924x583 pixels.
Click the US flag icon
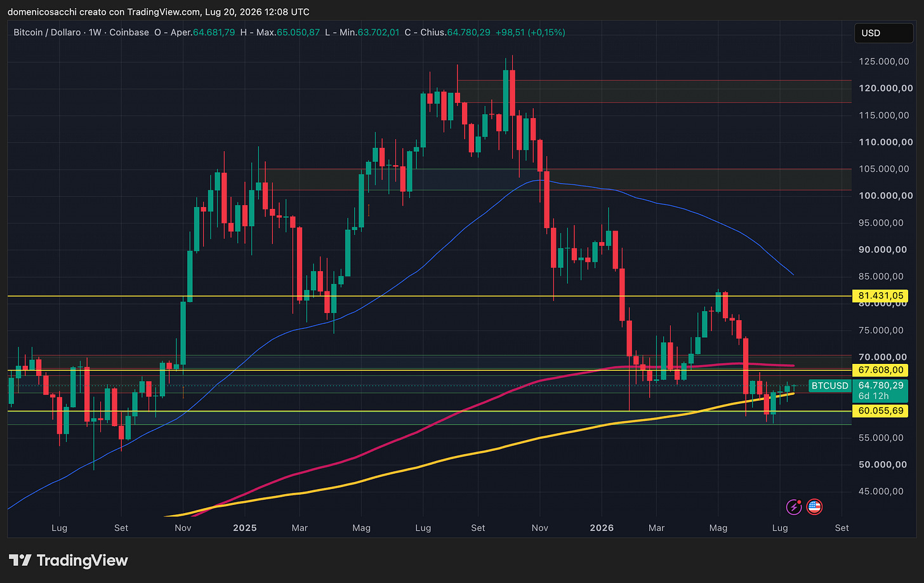coord(814,507)
